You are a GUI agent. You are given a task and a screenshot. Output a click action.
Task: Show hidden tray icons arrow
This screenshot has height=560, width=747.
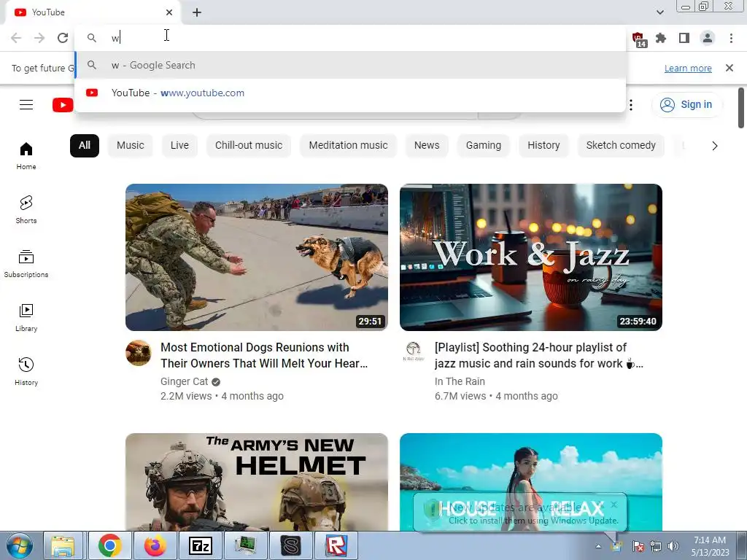(x=598, y=546)
